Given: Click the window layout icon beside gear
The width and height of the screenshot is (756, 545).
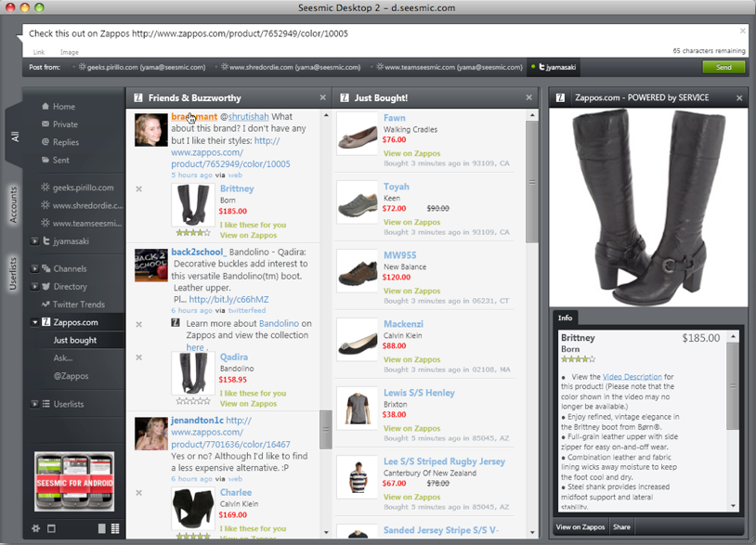Looking at the screenshot, I should (x=52, y=528).
